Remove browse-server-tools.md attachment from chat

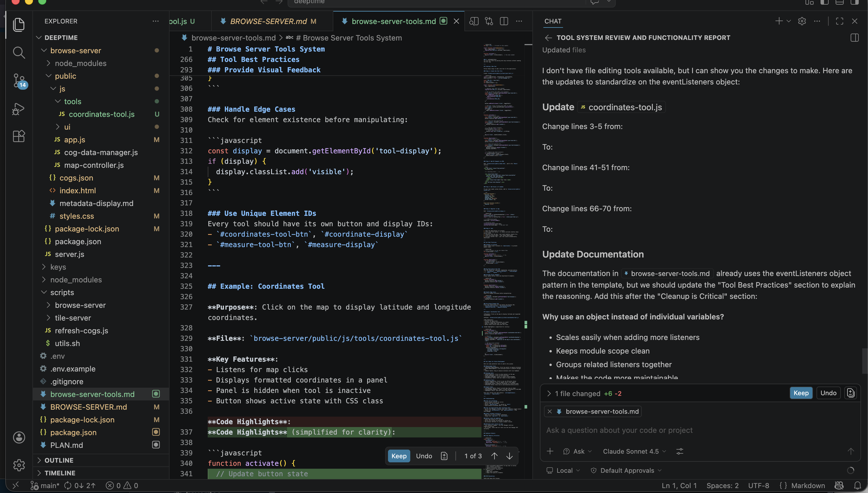coord(550,411)
